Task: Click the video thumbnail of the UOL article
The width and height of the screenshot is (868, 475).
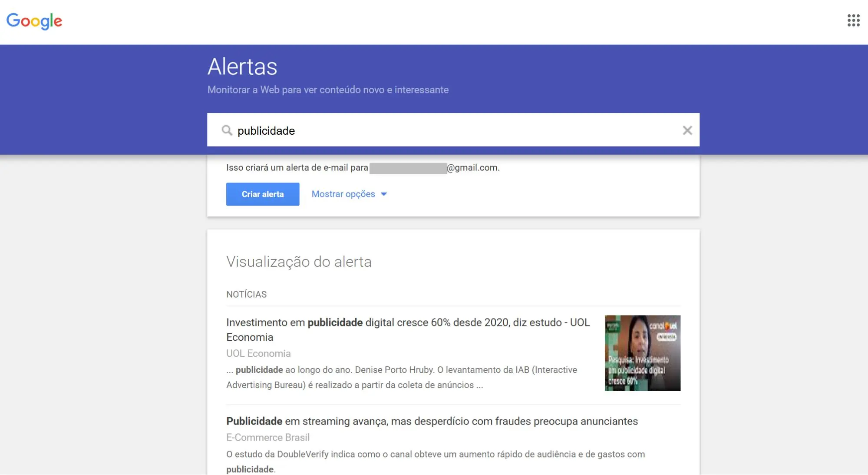Action: pos(642,353)
